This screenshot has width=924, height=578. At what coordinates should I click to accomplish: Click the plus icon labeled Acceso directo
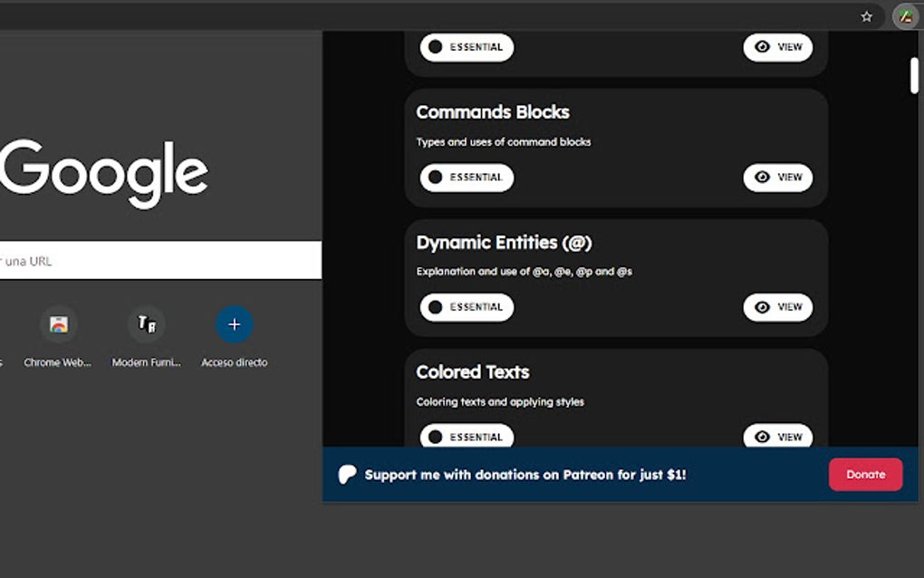click(x=234, y=324)
